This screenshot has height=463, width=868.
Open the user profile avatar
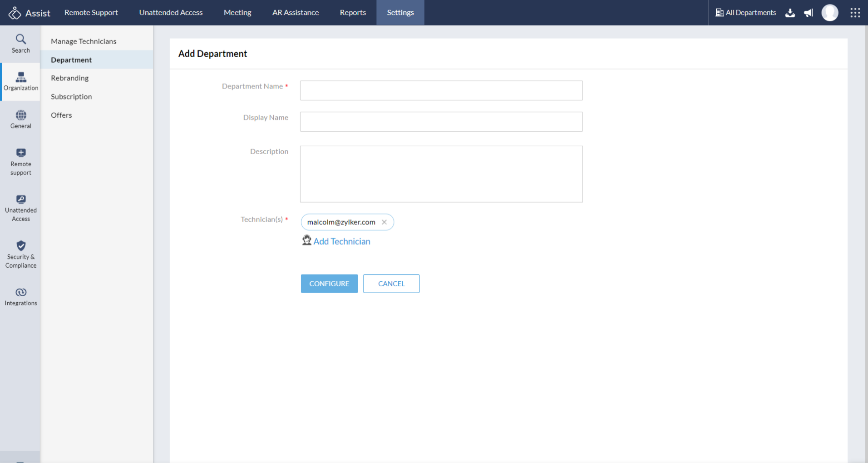830,13
